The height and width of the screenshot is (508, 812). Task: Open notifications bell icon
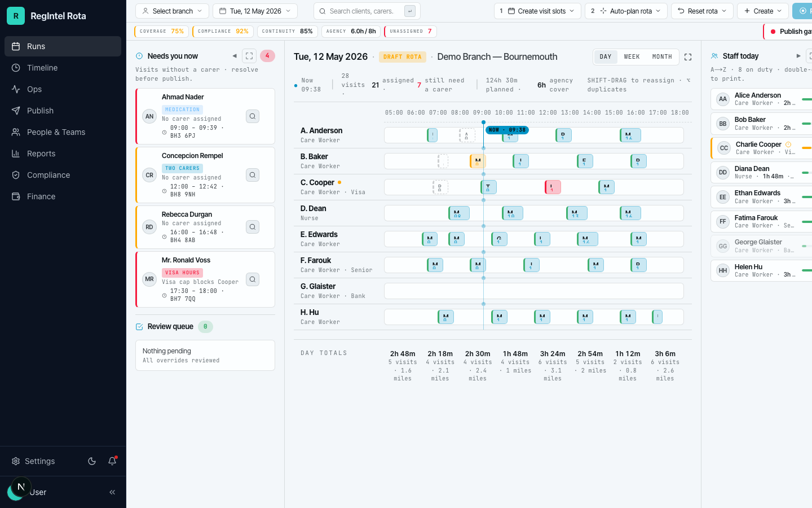coord(112,461)
